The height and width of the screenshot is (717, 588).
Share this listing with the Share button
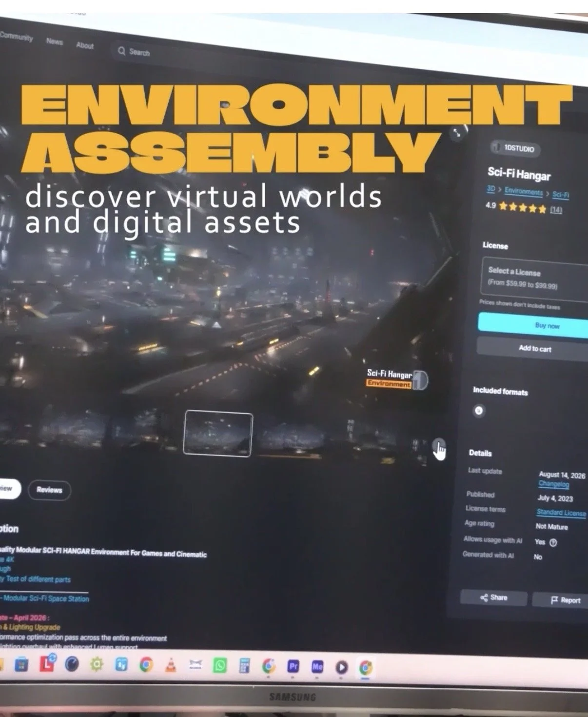pos(493,597)
